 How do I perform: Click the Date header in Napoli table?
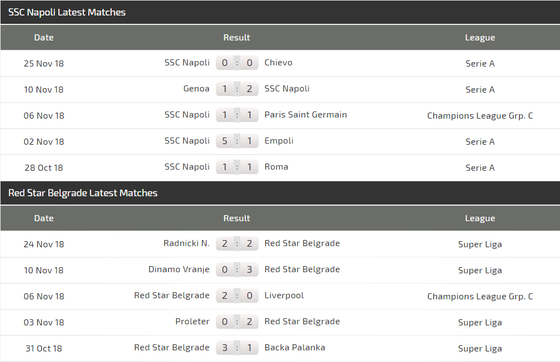coord(44,37)
